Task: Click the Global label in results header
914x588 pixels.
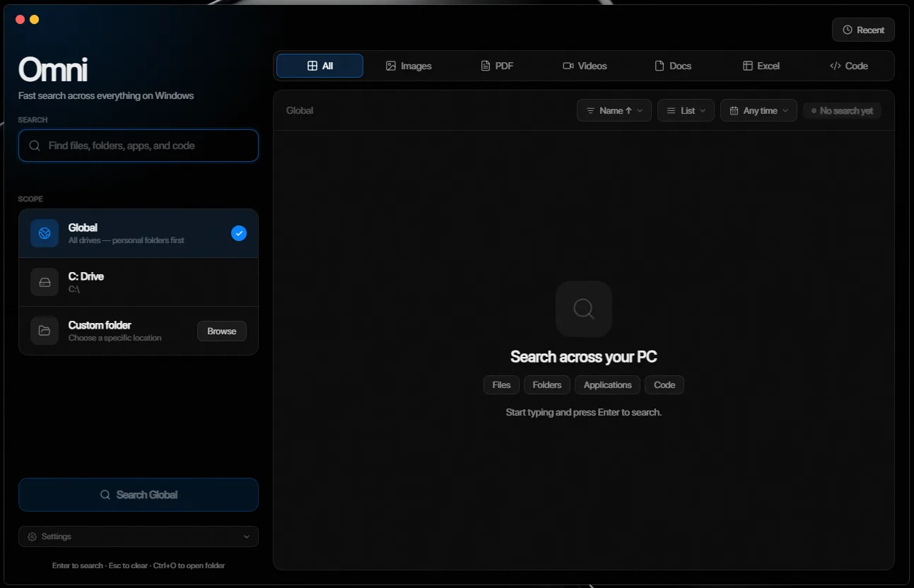Action: (x=300, y=110)
